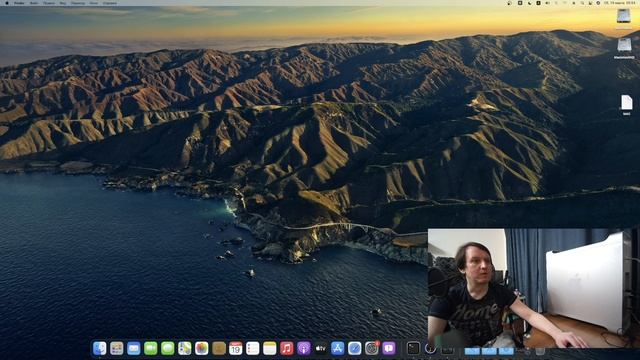Open the Apple TV app
The height and width of the screenshot is (360, 640).
click(321, 348)
